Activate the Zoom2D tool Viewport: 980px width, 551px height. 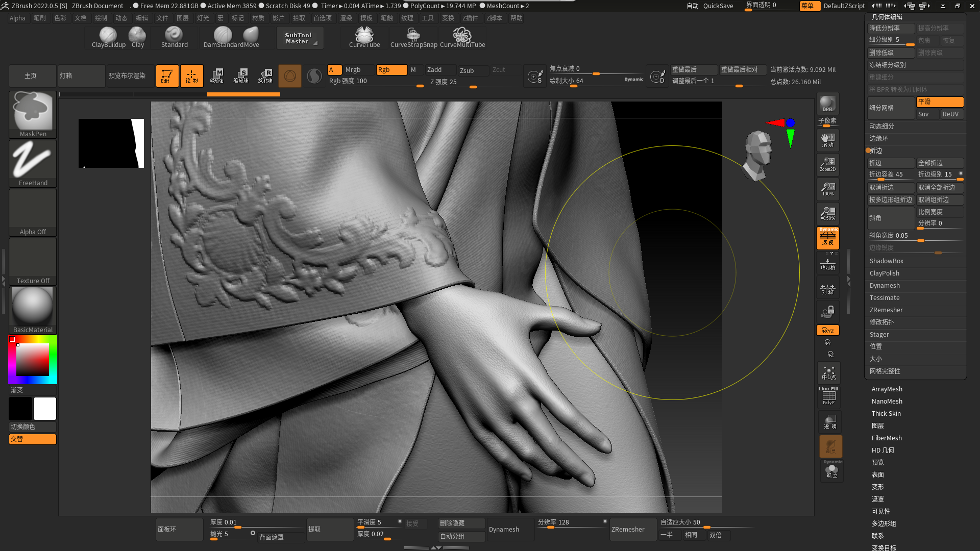[827, 164]
